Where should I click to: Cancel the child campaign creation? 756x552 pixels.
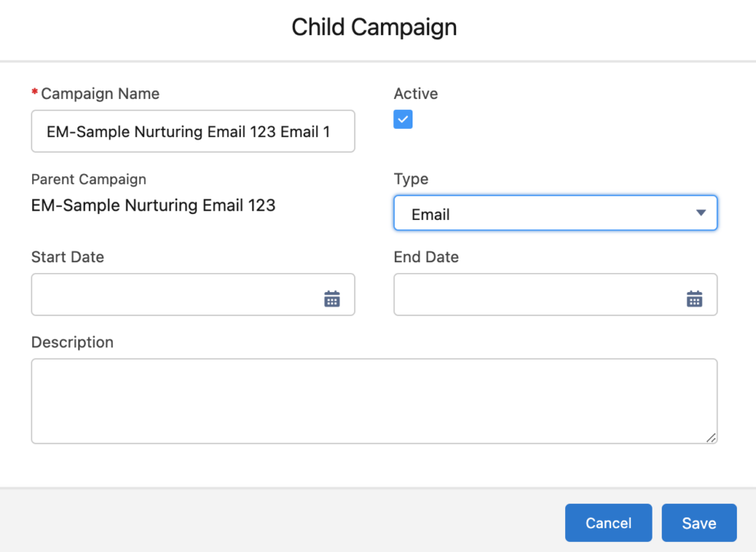[608, 523]
